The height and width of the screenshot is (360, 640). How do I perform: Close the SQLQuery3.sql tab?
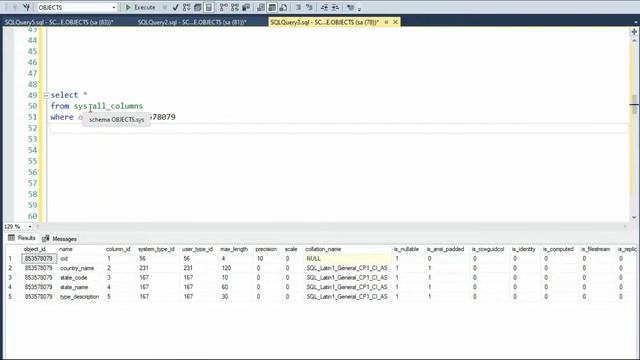click(x=395, y=22)
